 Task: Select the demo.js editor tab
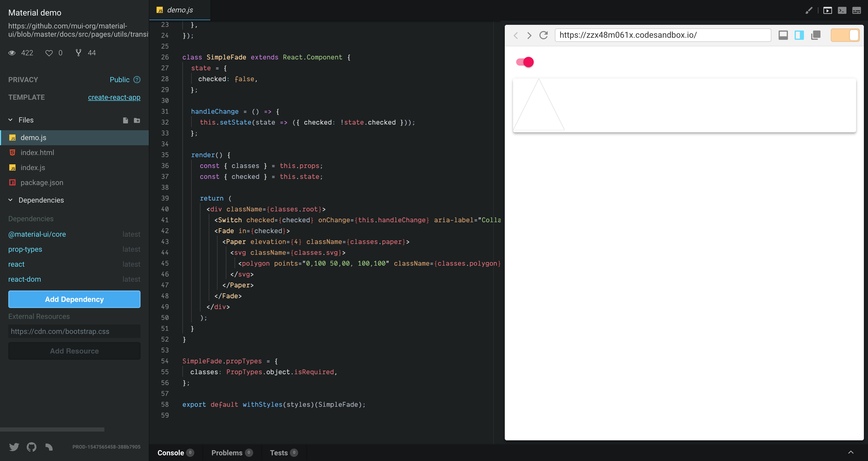(179, 10)
